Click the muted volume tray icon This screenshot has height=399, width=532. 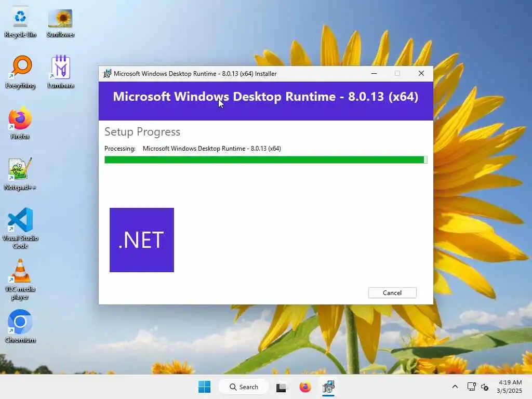pos(485,387)
